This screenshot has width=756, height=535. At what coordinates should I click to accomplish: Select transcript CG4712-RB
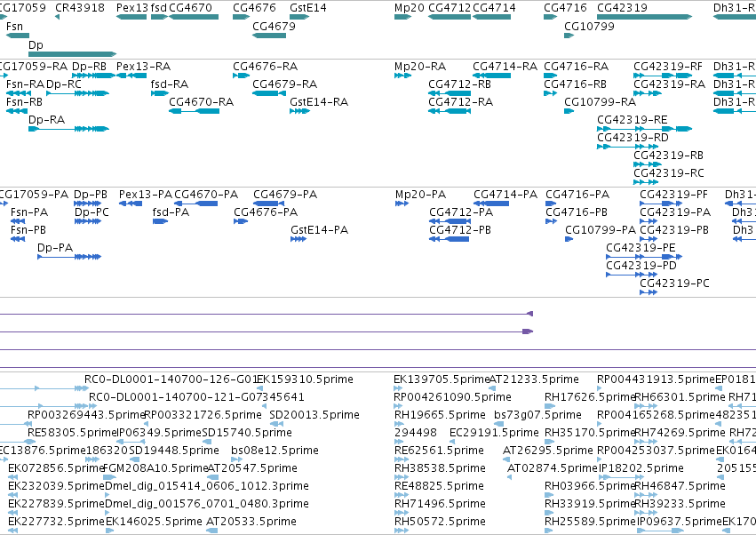pyautogui.click(x=450, y=93)
